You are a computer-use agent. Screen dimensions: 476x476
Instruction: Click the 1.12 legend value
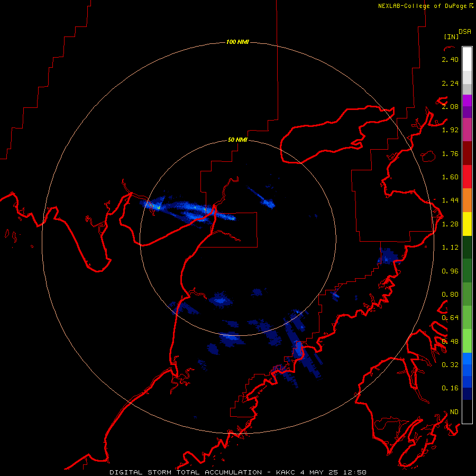click(450, 248)
